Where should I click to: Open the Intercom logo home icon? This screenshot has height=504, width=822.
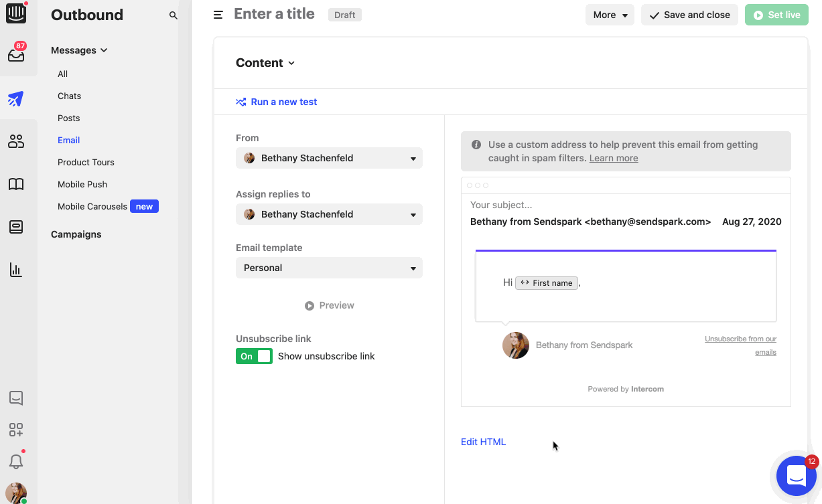[16, 14]
